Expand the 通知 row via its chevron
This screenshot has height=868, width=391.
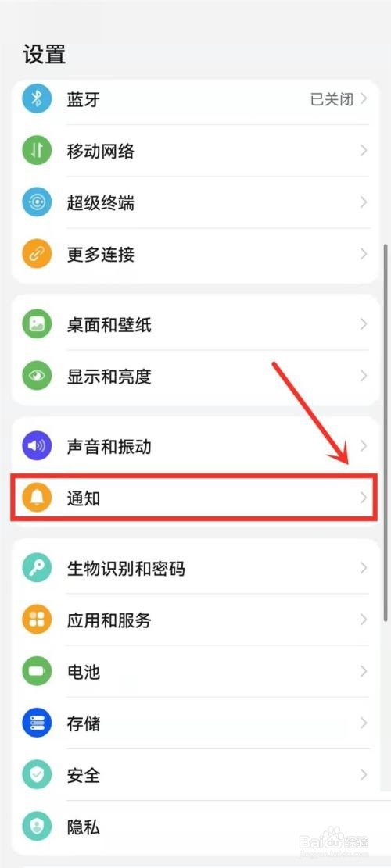tap(364, 498)
